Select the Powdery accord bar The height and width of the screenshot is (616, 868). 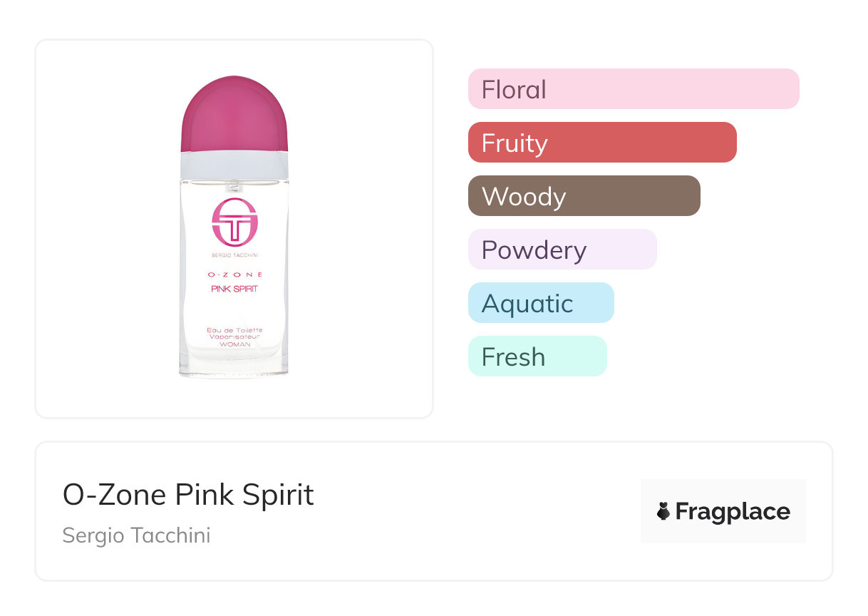click(x=562, y=250)
